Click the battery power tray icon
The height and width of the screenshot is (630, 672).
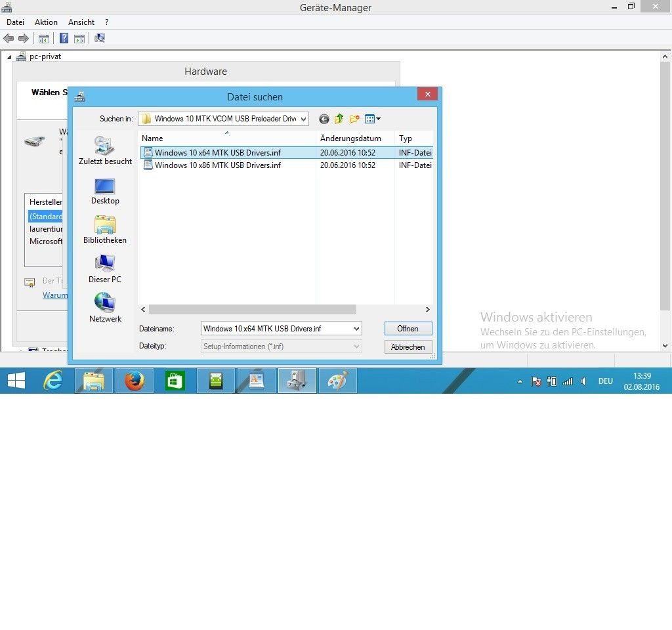pyautogui.click(x=551, y=381)
